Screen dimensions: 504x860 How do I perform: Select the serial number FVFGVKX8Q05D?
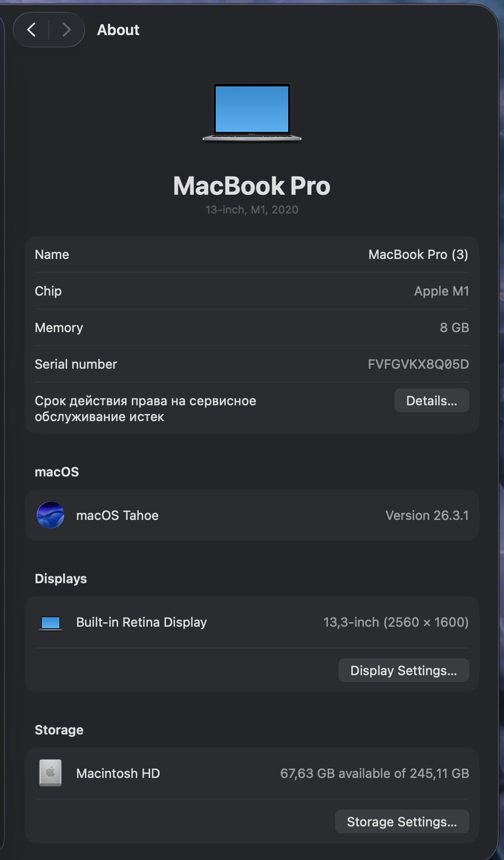coord(418,364)
